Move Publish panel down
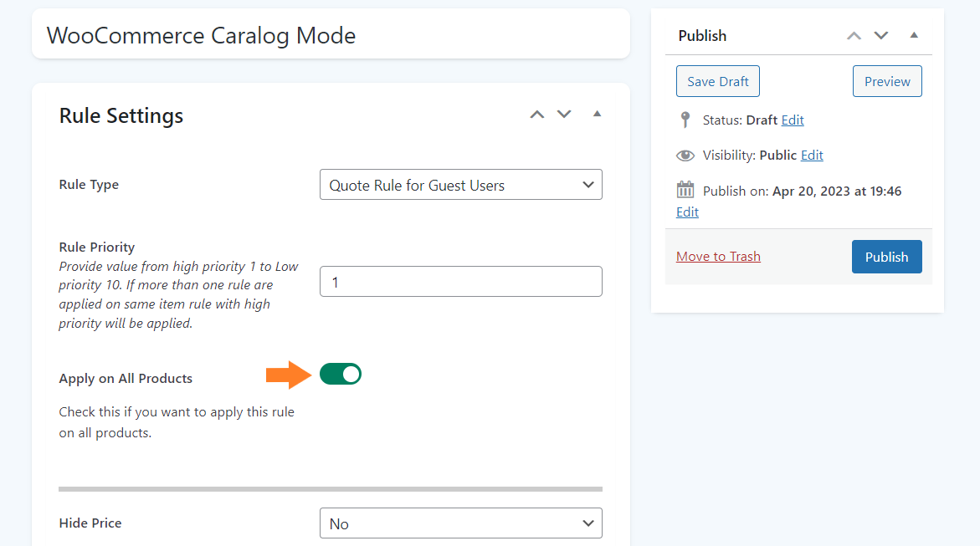The image size is (980, 546). point(880,36)
